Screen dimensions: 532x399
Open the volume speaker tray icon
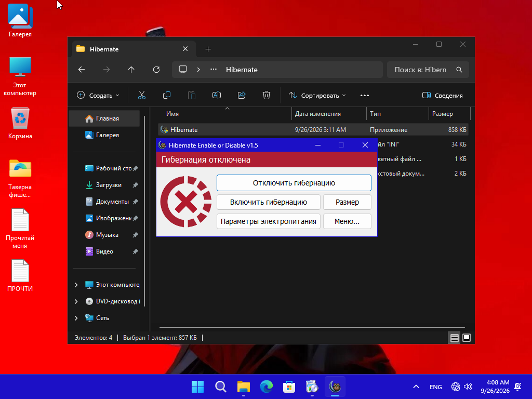pyautogui.click(x=468, y=387)
